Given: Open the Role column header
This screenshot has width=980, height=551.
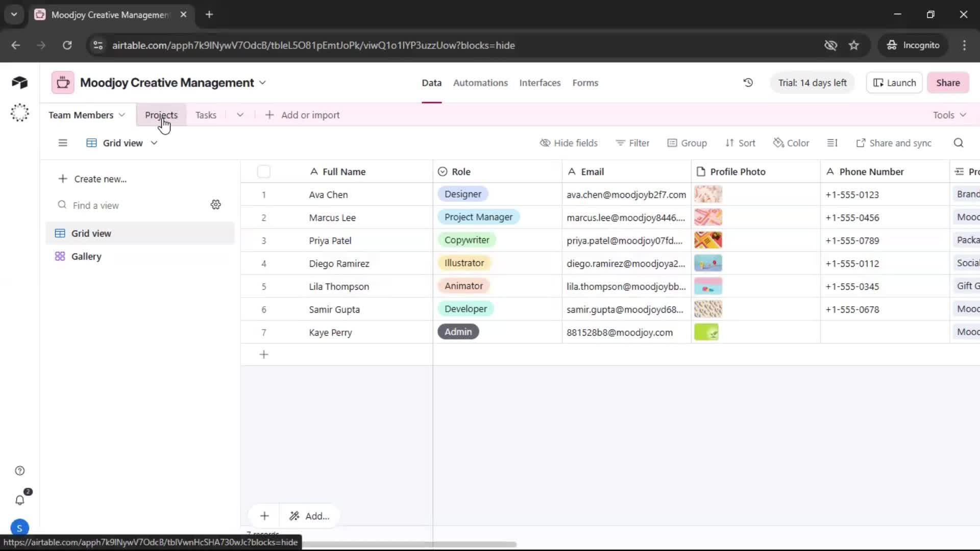Looking at the screenshot, I should coord(498,171).
